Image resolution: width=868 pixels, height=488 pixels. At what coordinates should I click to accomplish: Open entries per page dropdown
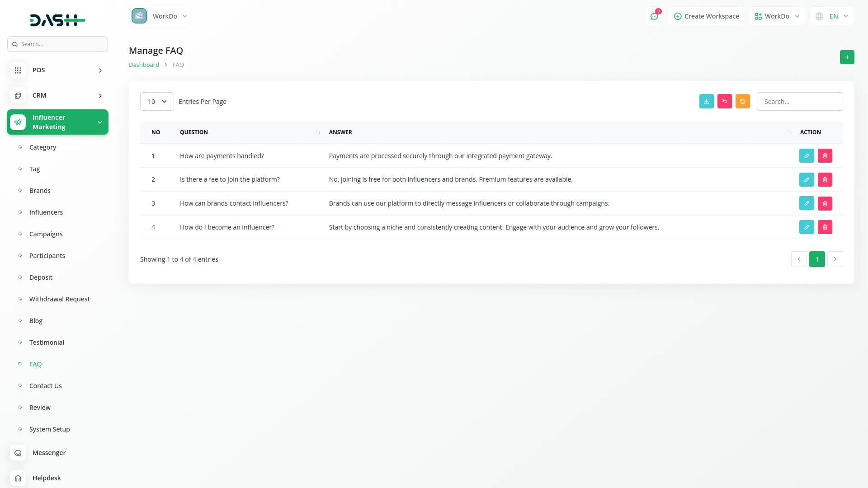157,101
